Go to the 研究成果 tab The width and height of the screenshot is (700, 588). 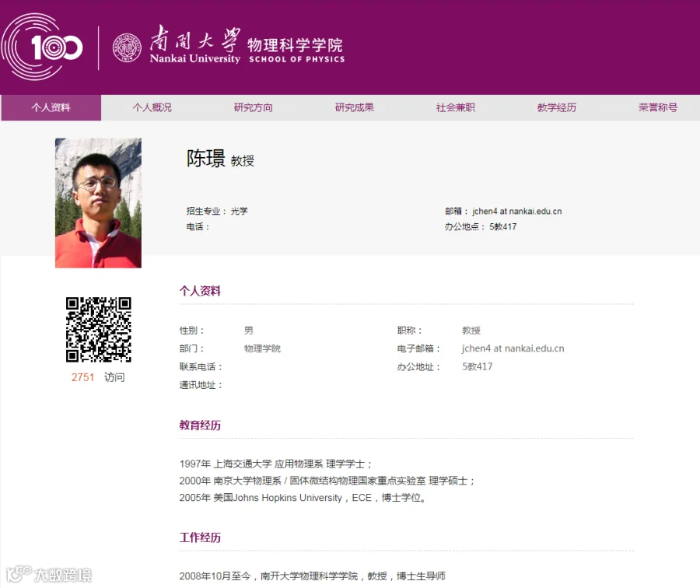point(355,107)
